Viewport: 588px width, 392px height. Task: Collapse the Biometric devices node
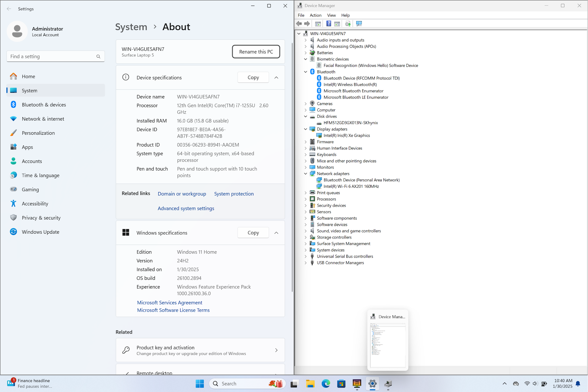click(x=305, y=59)
